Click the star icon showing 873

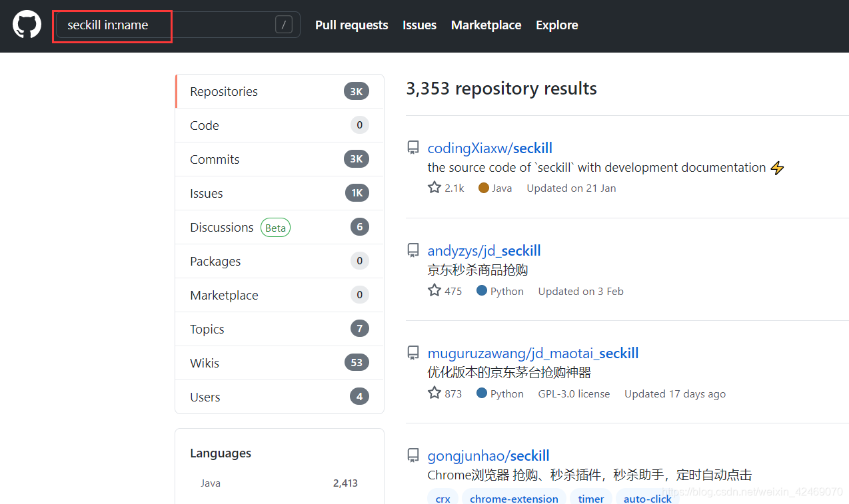point(434,393)
